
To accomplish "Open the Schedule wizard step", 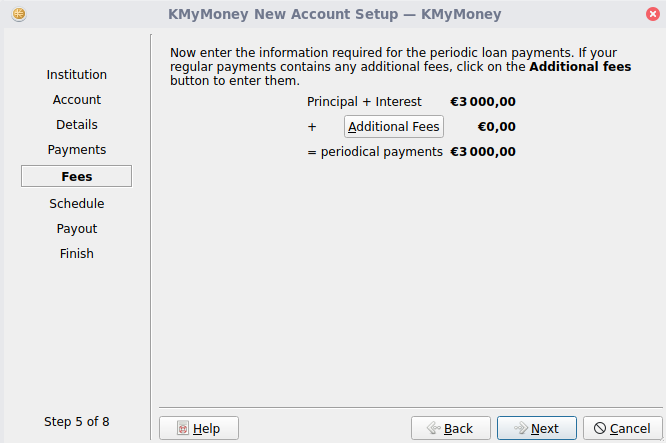I will coord(77,203).
